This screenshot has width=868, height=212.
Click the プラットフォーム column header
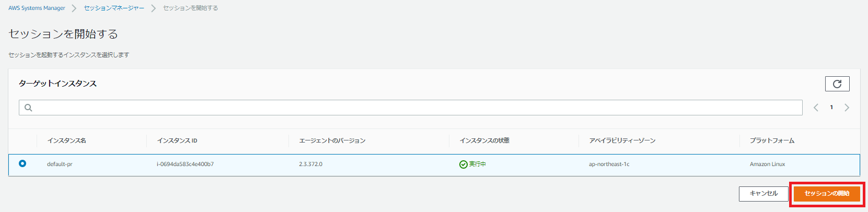click(x=772, y=140)
